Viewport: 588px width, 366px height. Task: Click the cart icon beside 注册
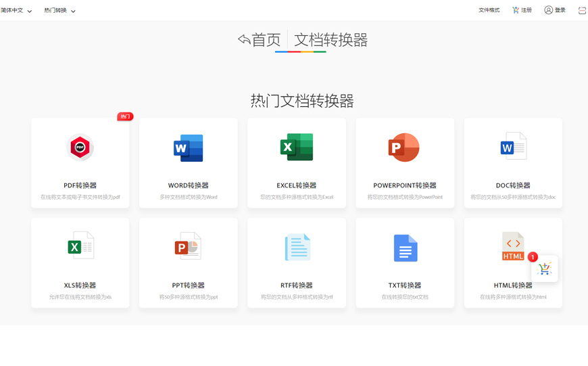(x=516, y=10)
